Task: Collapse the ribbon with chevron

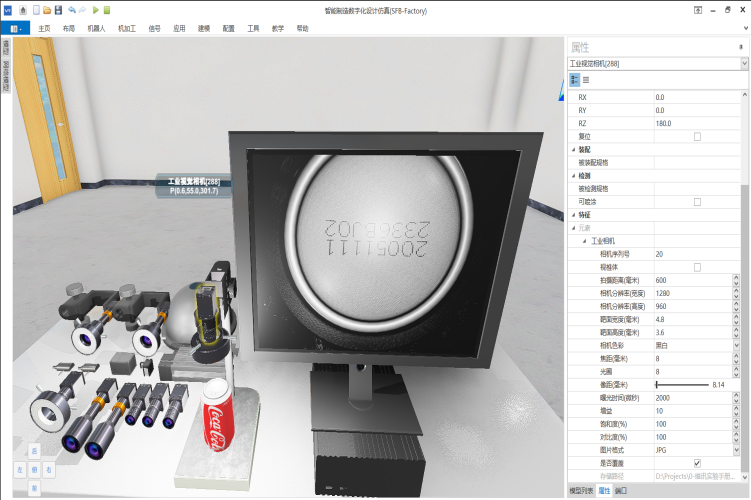Action: [746, 28]
